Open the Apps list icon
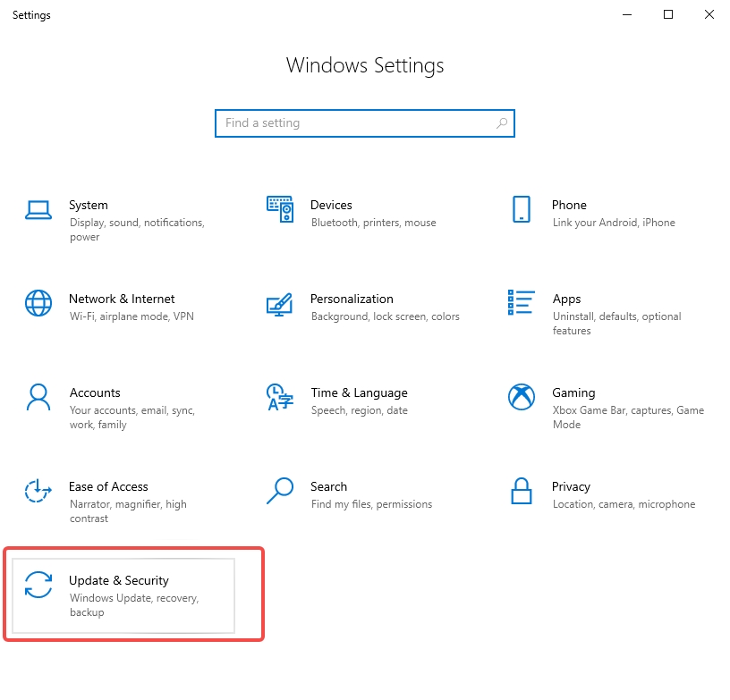The image size is (730, 700). [522, 302]
